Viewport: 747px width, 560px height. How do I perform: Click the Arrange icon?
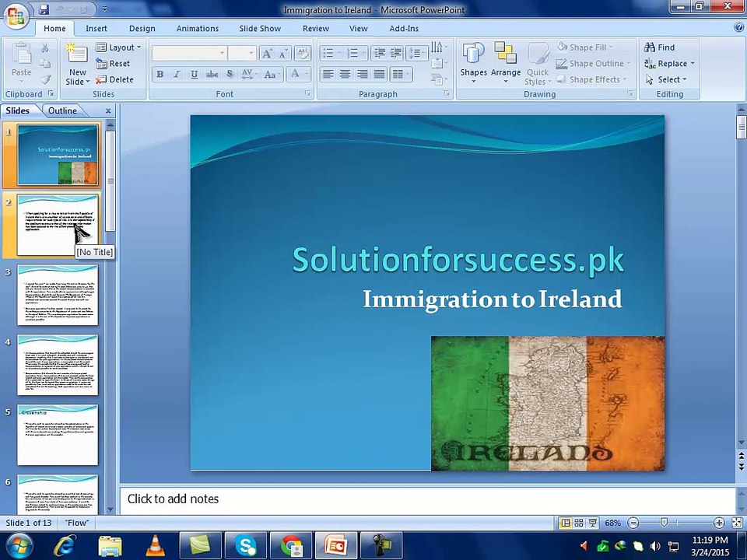pyautogui.click(x=506, y=52)
